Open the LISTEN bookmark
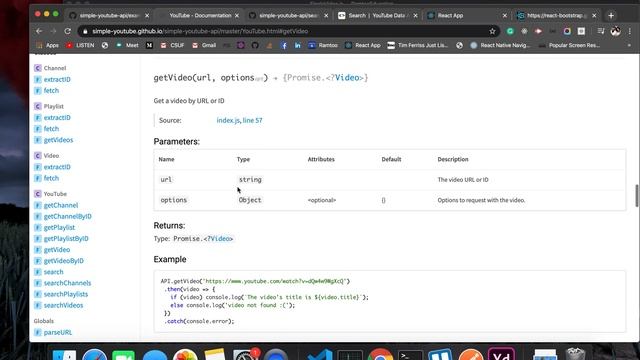The image size is (640, 360). point(80,45)
